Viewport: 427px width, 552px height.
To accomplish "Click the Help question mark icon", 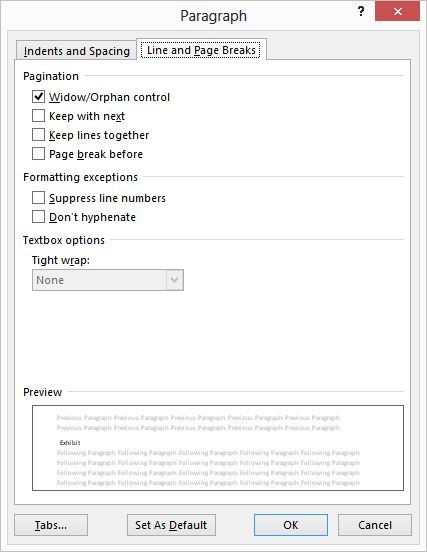I will [361, 12].
